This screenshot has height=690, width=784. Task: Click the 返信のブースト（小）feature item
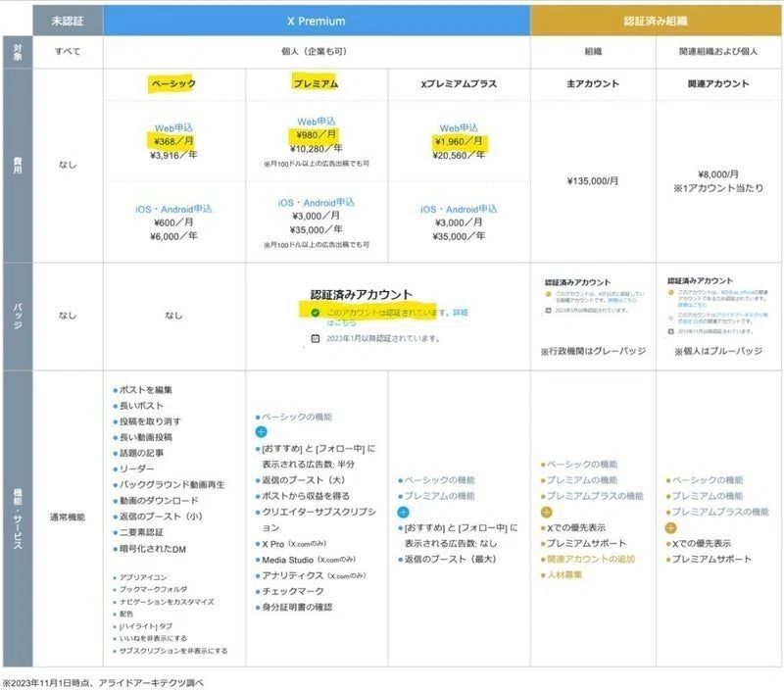coord(161,517)
